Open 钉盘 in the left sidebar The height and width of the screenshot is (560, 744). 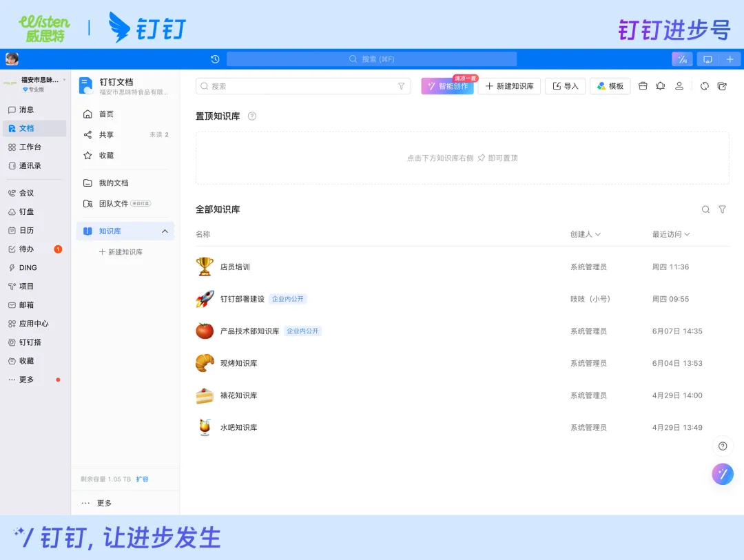pos(34,211)
